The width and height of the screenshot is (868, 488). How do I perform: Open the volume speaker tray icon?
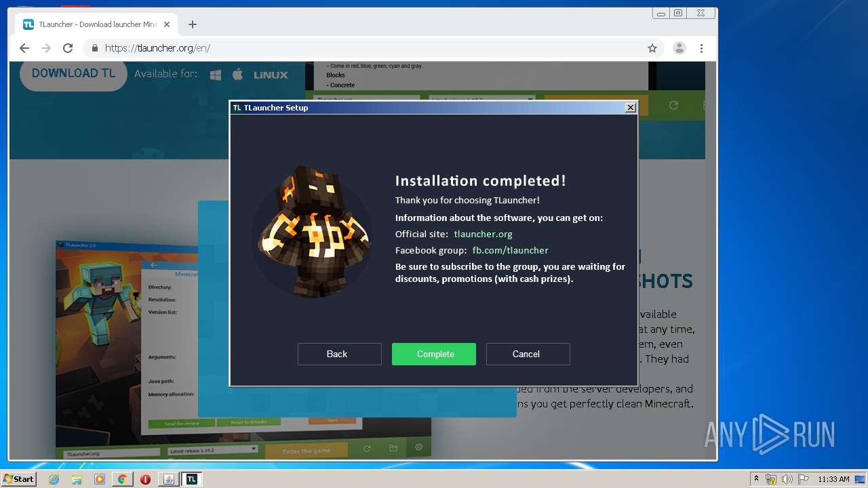pyautogui.click(x=787, y=479)
